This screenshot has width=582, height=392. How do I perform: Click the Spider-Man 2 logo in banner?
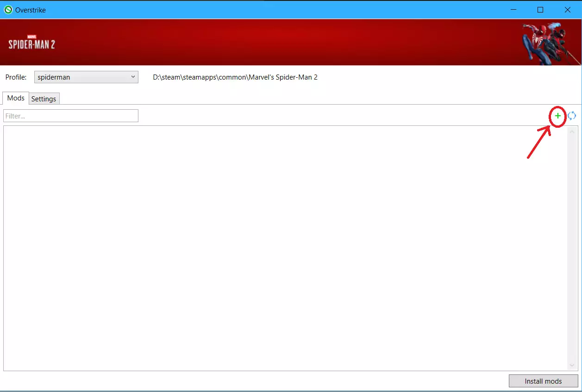click(x=31, y=43)
